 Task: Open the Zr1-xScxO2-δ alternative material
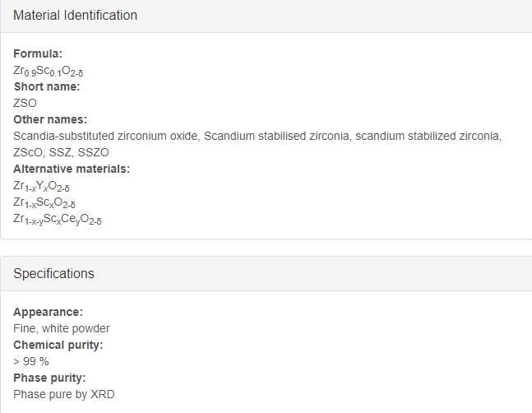pyautogui.click(x=44, y=202)
